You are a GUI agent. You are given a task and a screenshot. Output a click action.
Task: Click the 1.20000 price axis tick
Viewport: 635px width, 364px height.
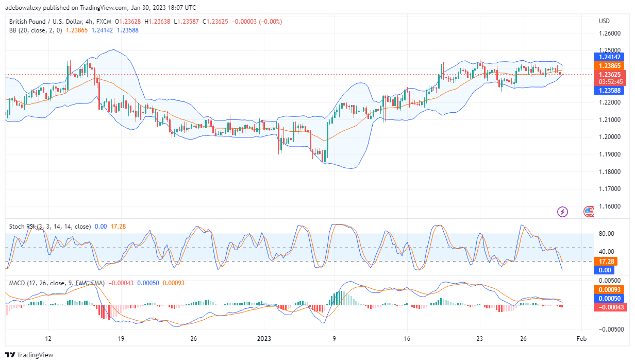609,137
